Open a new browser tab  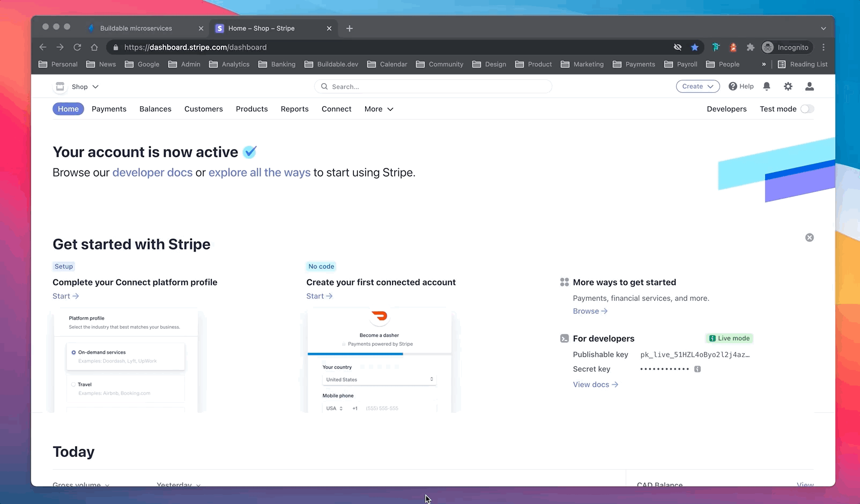[350, 28]
